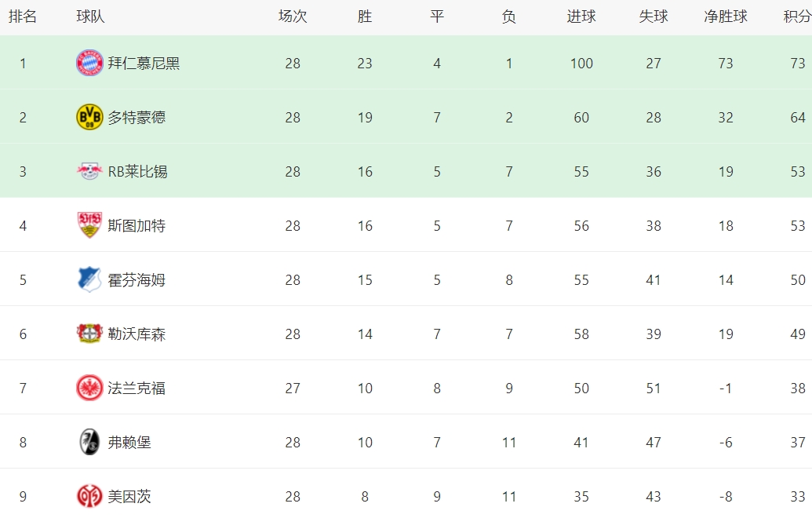
Task: Click the RB Leipzig team logo
Action: [x=89, y=171]
